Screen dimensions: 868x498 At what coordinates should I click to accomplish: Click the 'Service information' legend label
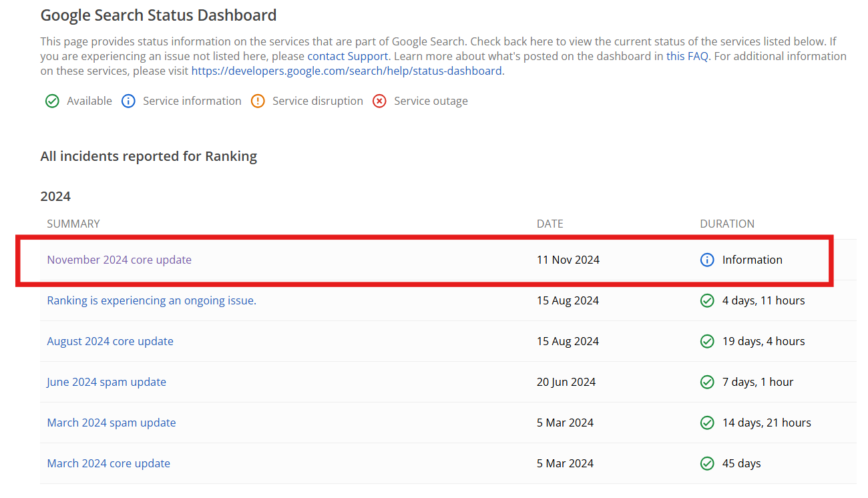point(192,101)
